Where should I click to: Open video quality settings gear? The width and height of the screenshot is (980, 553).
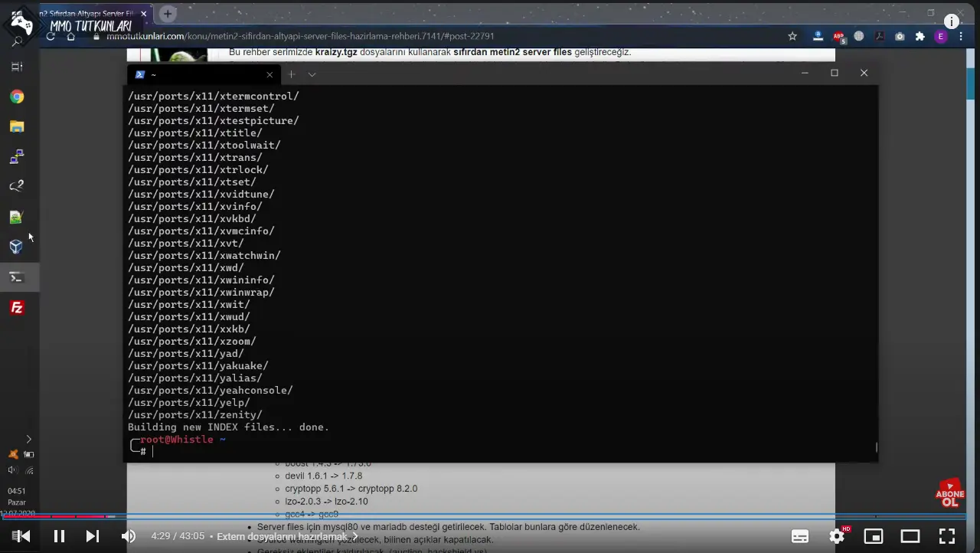pyautogui.click(x=837, y=536)
